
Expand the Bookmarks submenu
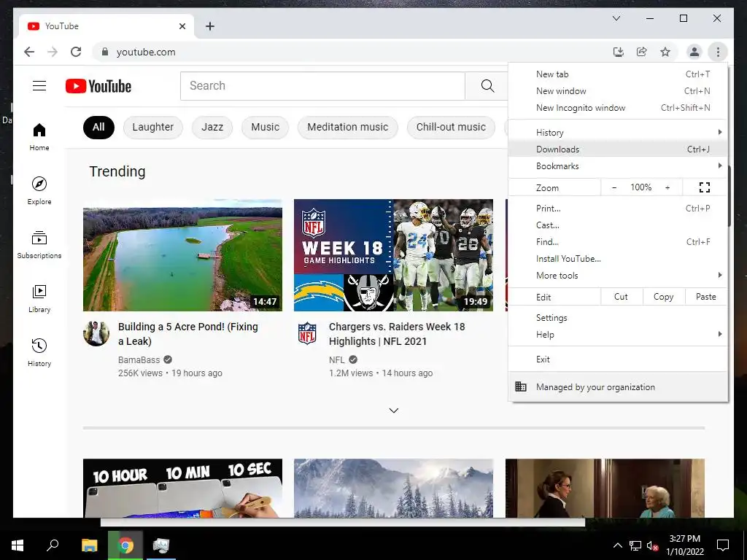617,166
